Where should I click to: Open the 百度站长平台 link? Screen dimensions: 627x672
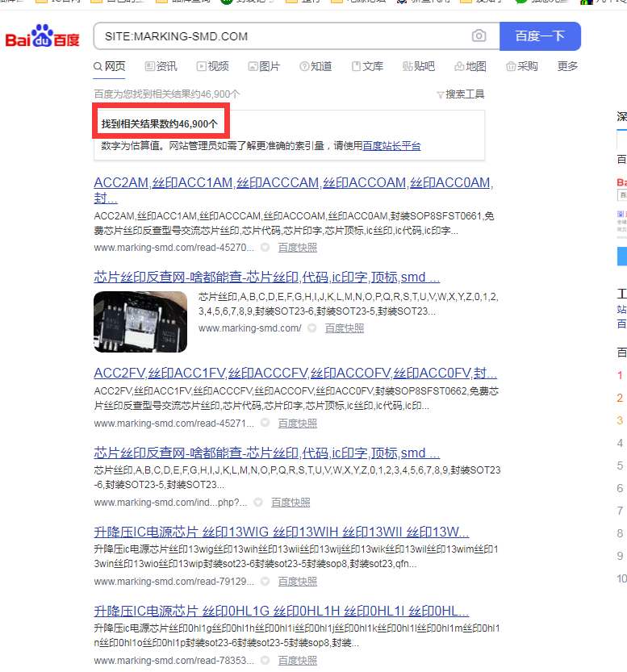pyautogui.click(x=391, y=146)
